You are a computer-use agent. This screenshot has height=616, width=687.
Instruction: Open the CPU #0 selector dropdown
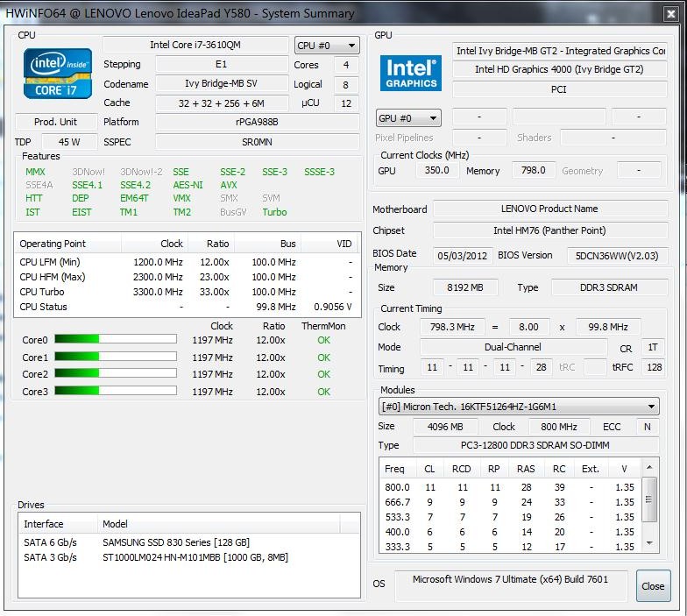tap(327, 46)
